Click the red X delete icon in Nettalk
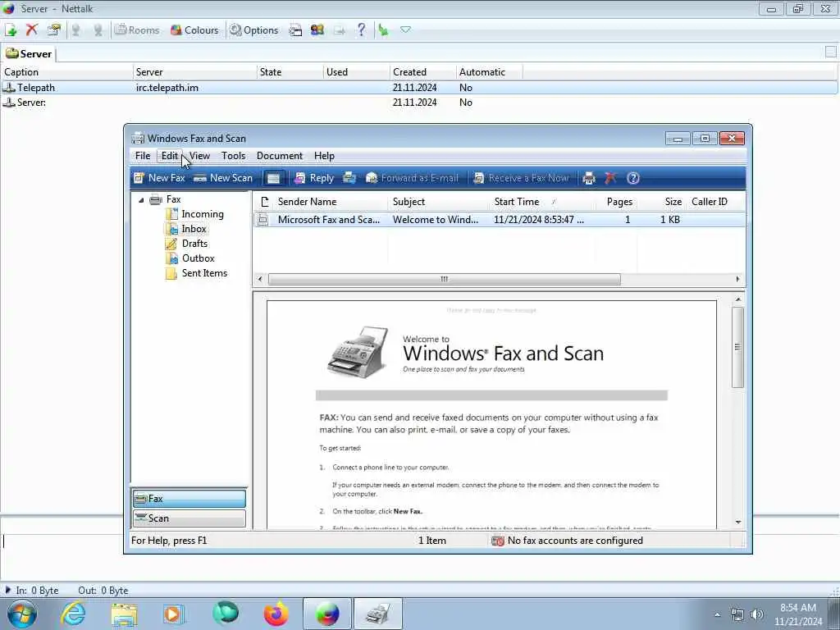The height and width of the screenshot is (630, 840). [32, 30]
